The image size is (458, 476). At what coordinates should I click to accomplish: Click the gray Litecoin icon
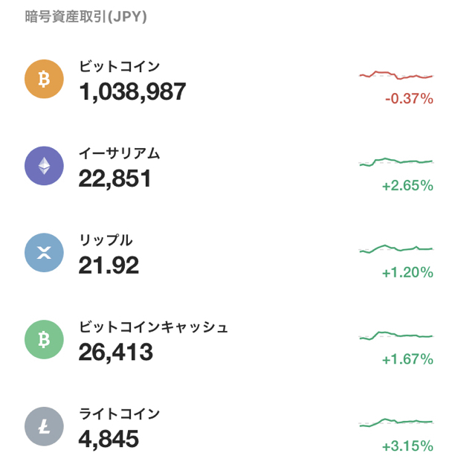coord(44,426)
